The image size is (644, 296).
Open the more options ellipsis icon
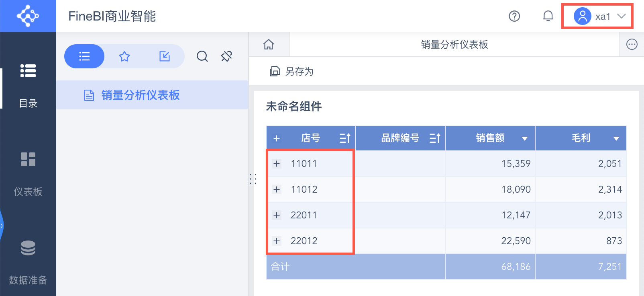pos(632,44)
